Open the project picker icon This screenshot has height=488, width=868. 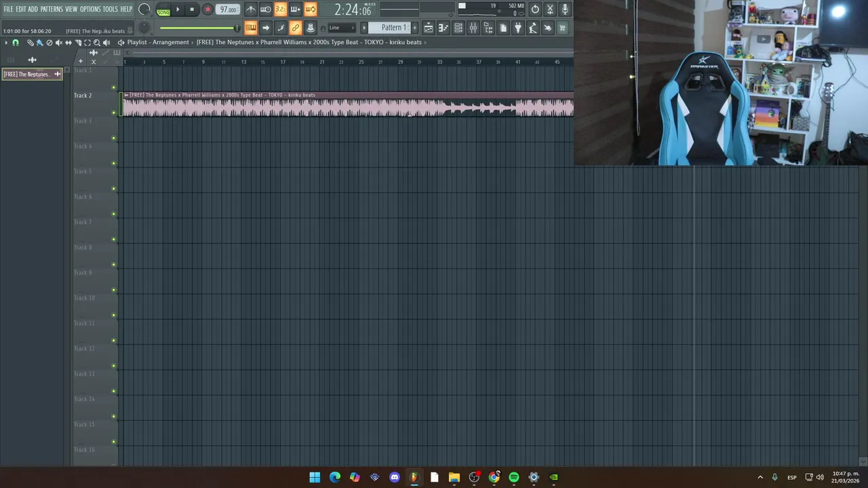503,28
